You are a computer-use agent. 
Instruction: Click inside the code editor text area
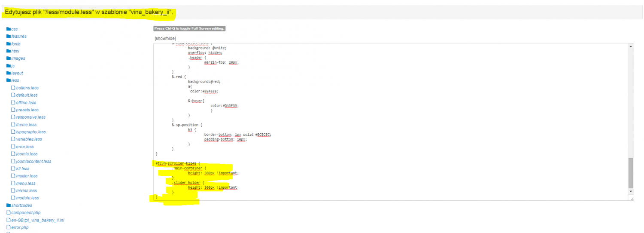[x=386, y=107]
